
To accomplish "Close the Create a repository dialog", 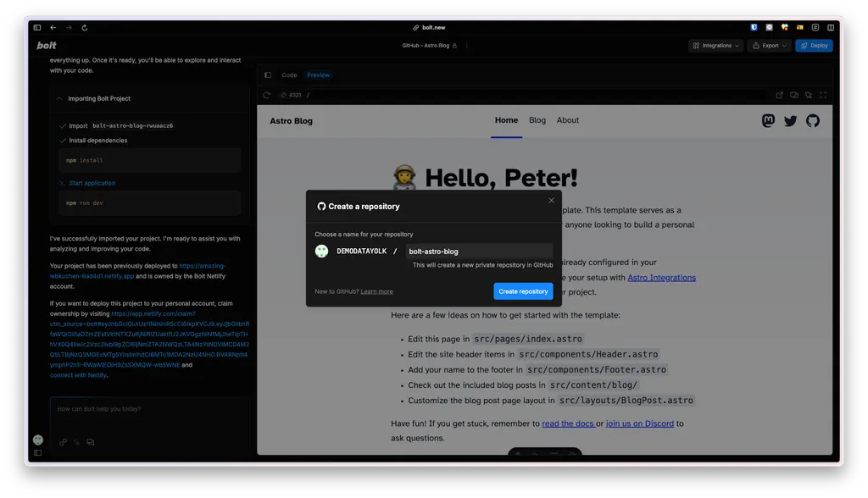I will [x=551, y=201].
